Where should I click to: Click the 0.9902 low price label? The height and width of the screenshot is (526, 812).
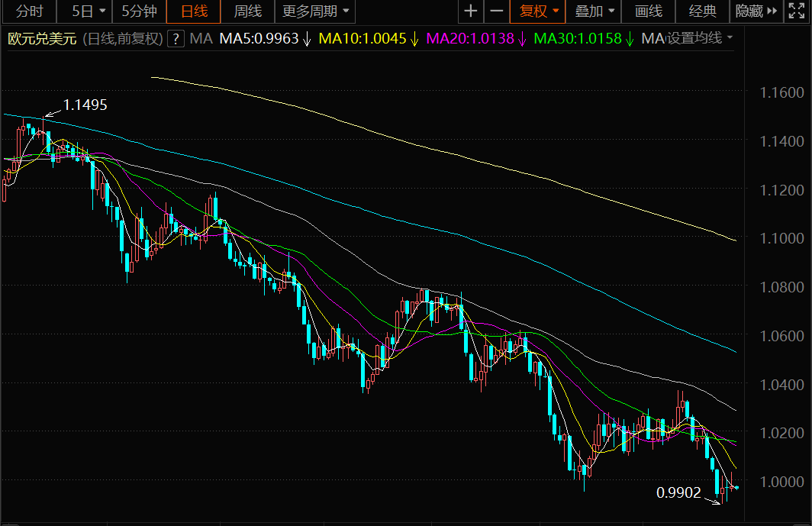pos(678,493)
